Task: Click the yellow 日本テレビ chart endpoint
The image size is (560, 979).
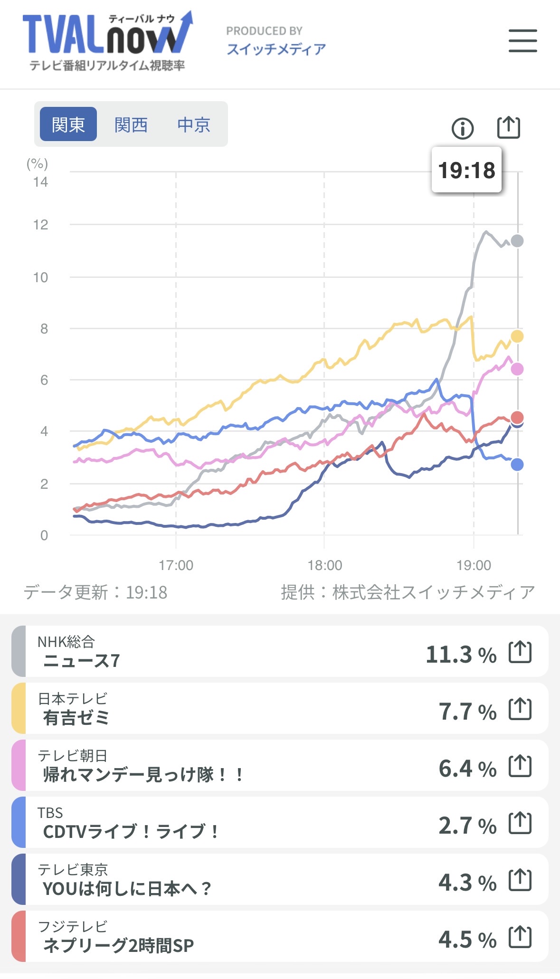Action: pyautogui.click(x=517, y=336)
